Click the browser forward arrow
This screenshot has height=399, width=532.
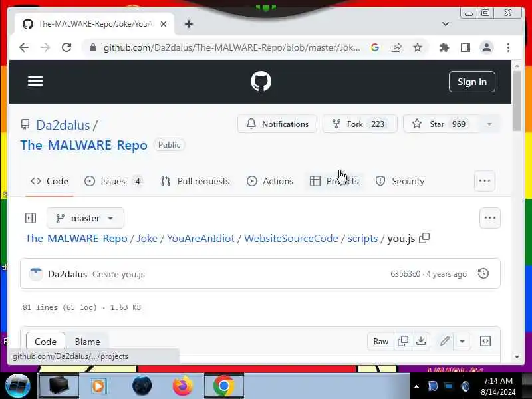pos(45,47)
